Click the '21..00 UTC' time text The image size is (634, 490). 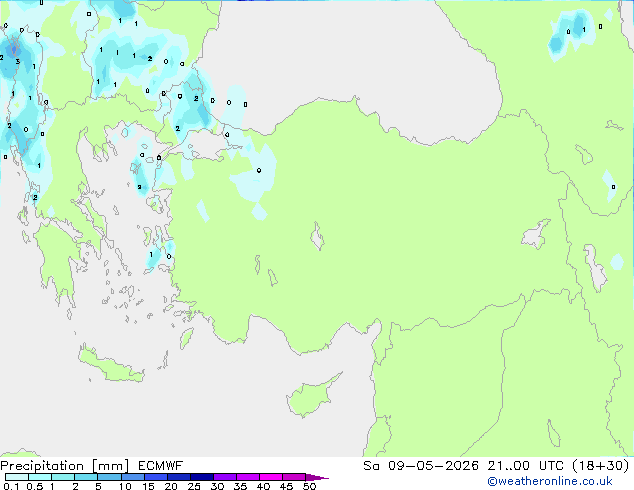[x=525, y=466]
